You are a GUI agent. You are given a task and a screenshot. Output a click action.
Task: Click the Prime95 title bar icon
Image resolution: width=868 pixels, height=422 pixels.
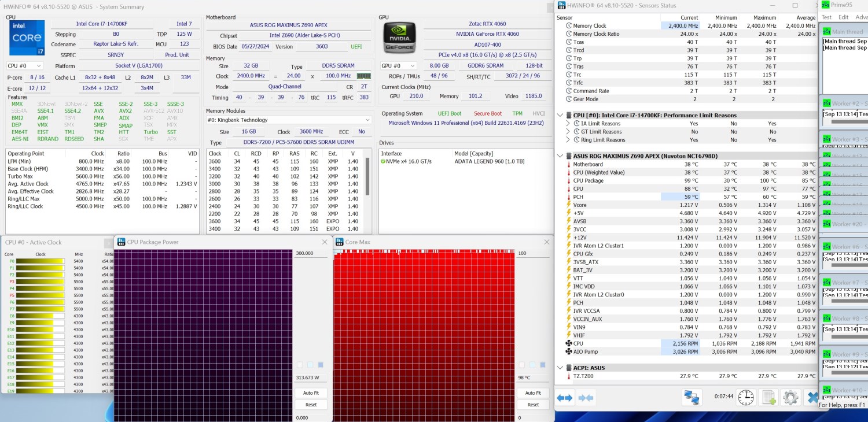[825, 5]
